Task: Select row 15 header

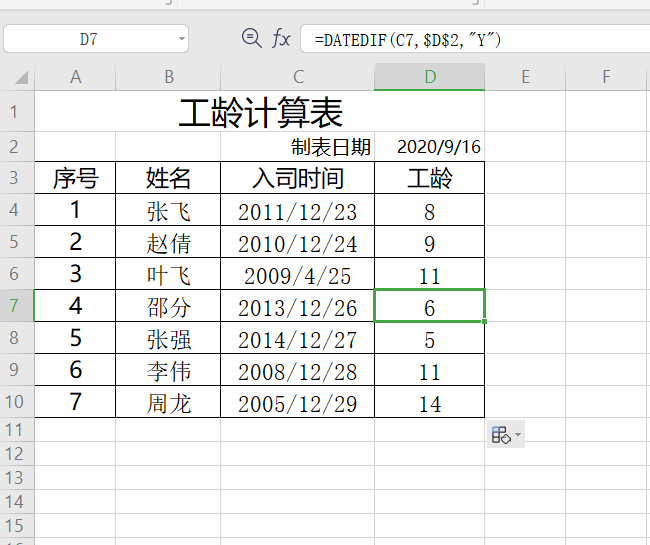Action: [17, 526]
